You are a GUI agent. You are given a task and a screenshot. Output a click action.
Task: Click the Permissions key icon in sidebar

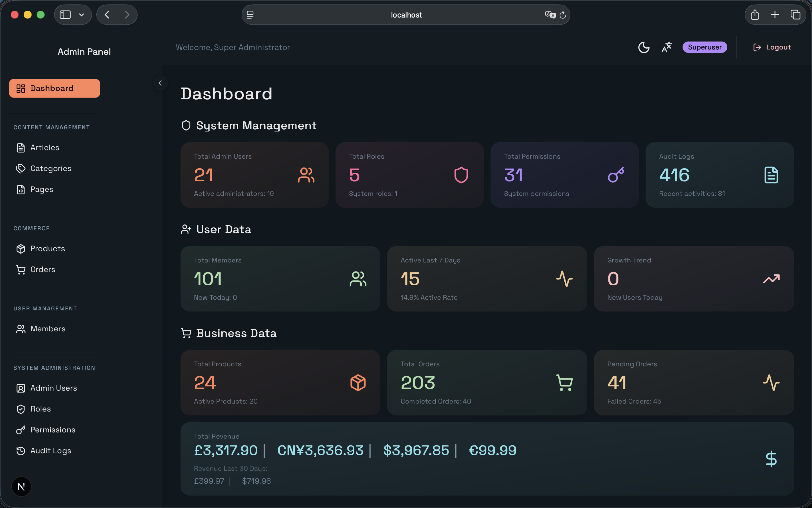pyautogui.click(x=21, y=430)
